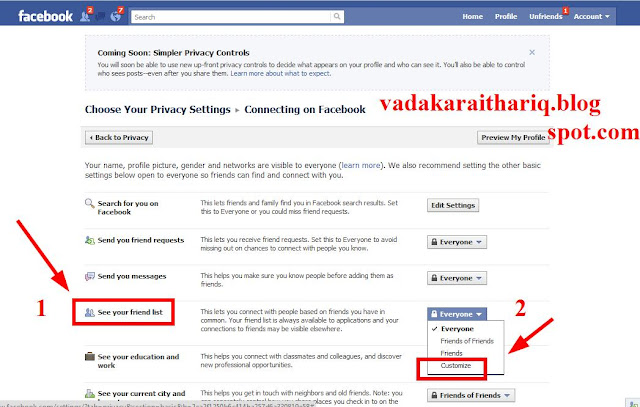Click Back to Privacy button
Viewport: 640px width, 407px height.
coord(119,138)
